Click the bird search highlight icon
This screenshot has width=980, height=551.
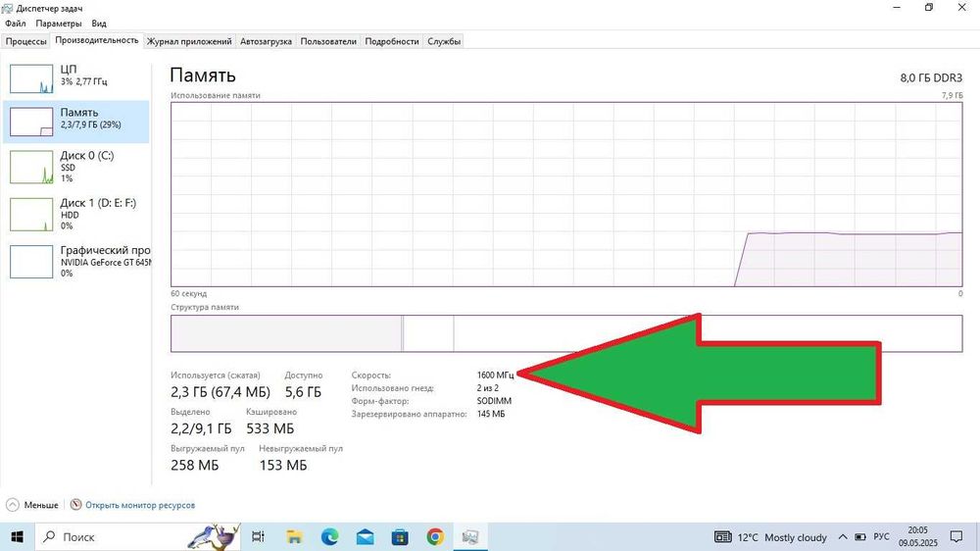point(215,536)
